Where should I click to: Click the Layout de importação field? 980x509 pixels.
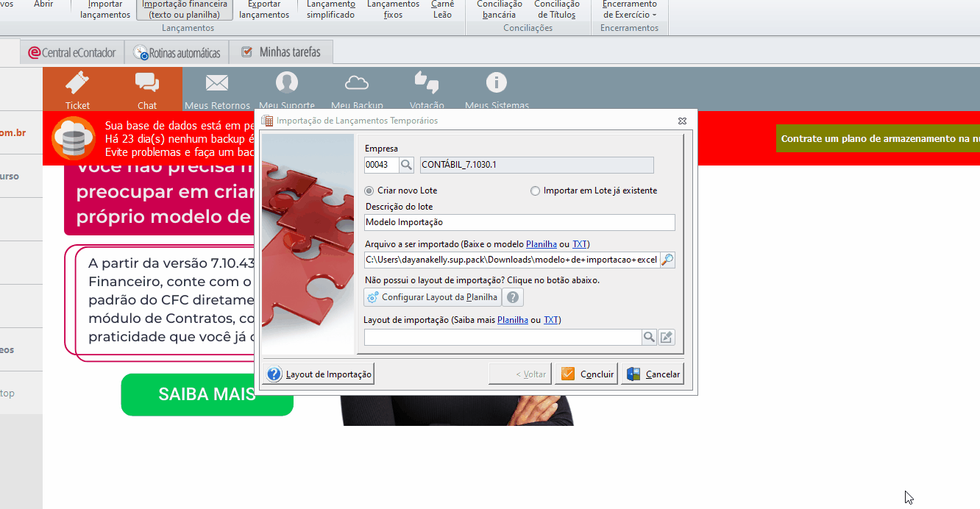(x=503, y=337)
